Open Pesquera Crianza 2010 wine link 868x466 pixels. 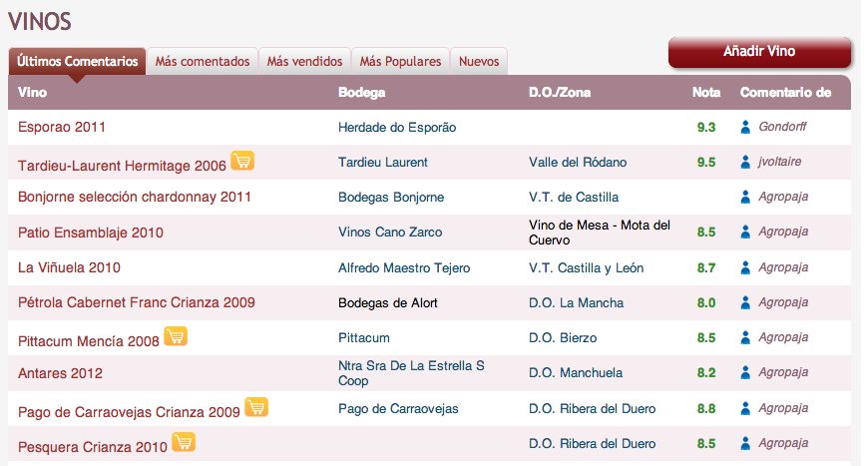(x=93, y=447)
